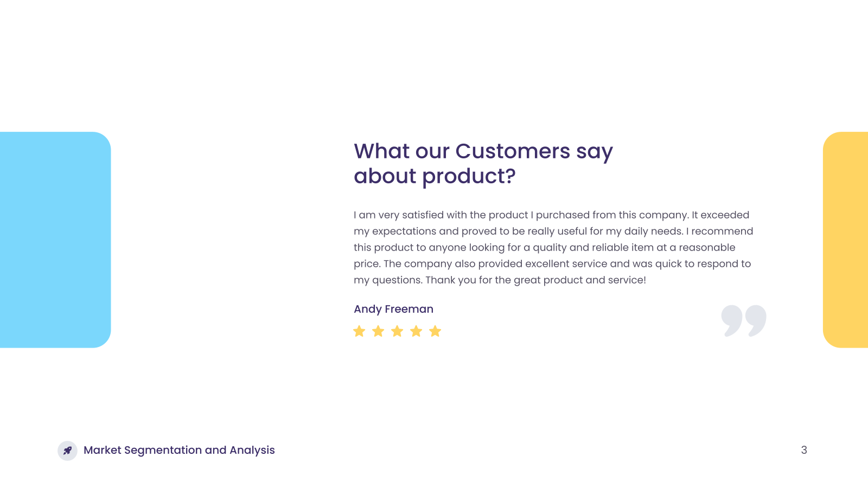Image resolution: width=868 pixels, height=488 pixels.
Task: Click the fifth and last rating star
Action: [435, 331]
